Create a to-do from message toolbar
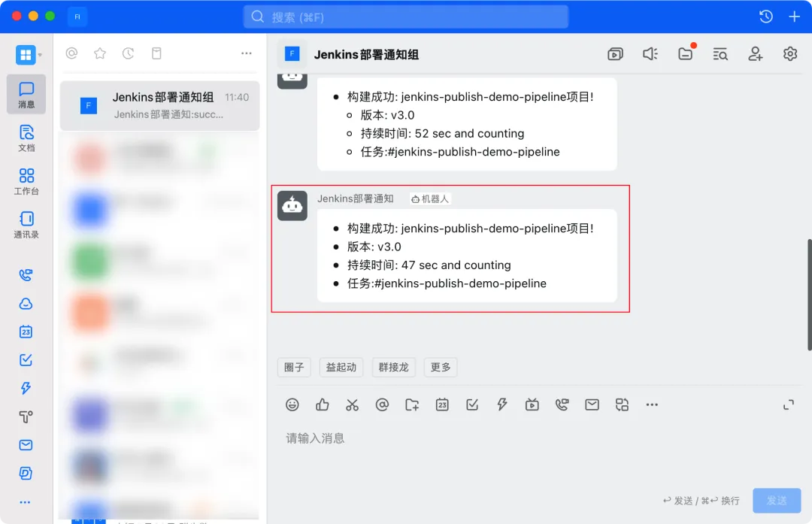 (x=472, y=405)
